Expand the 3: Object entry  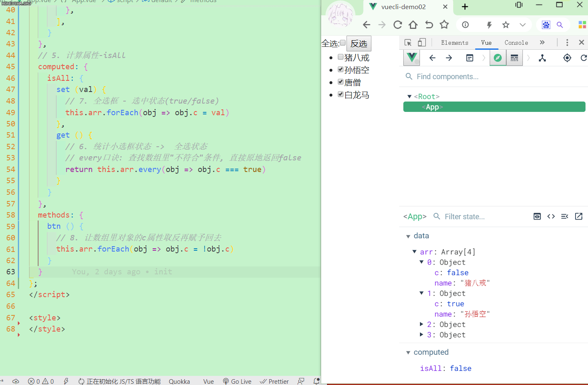pos(422,334)
